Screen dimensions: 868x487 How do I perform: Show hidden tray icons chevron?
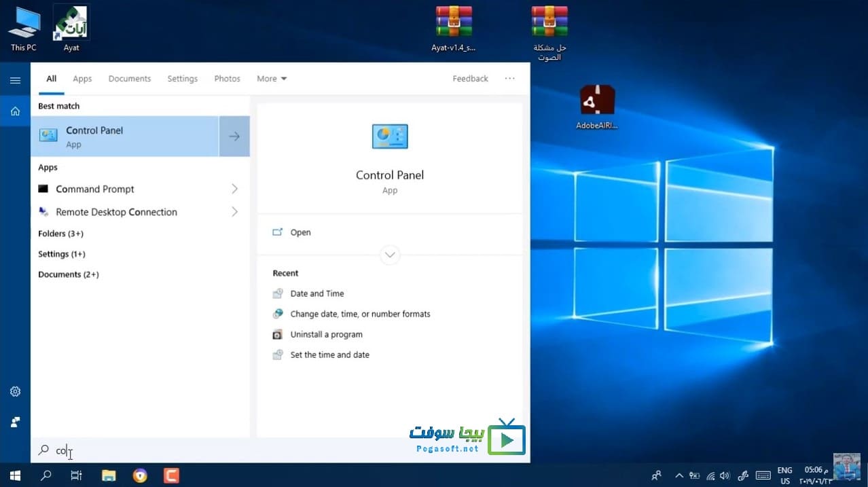click(679, 475)
